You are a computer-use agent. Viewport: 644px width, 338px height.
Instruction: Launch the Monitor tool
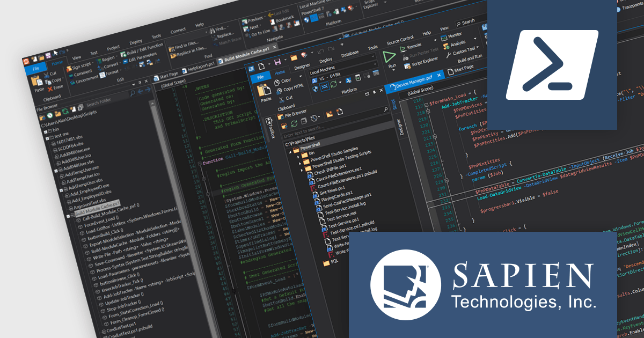pos(455,35)
